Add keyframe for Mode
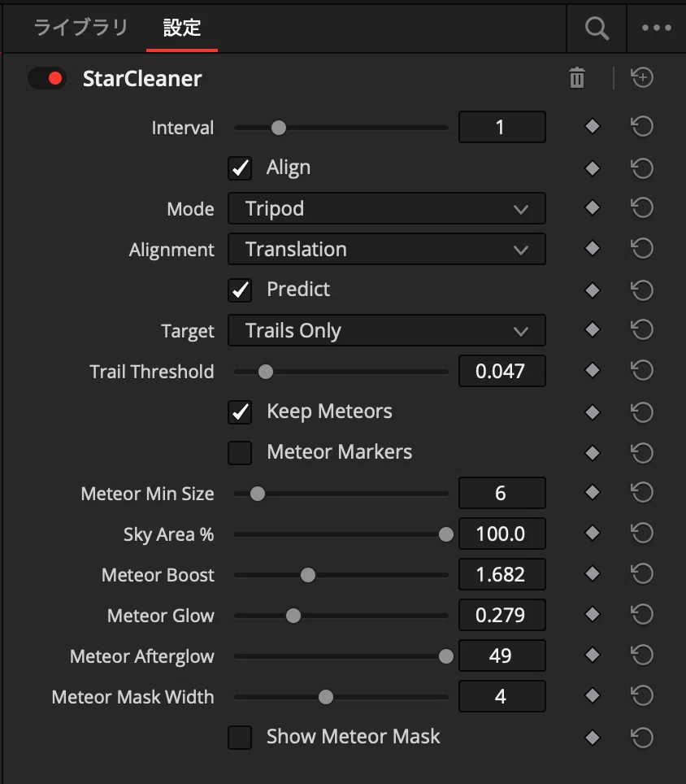This screenshot has width=686, height=784. [593, 207]
